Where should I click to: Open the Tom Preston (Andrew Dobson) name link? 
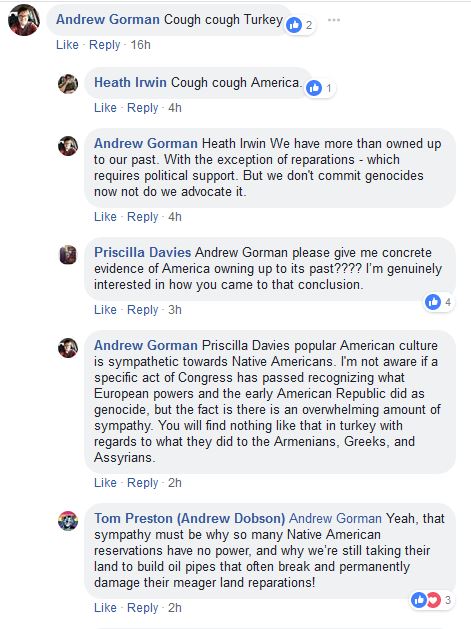(x=189, y=518)
